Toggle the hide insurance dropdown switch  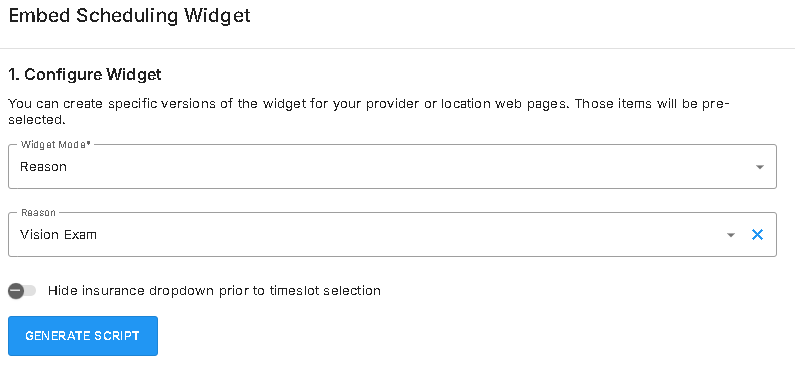tap(22, 291)
